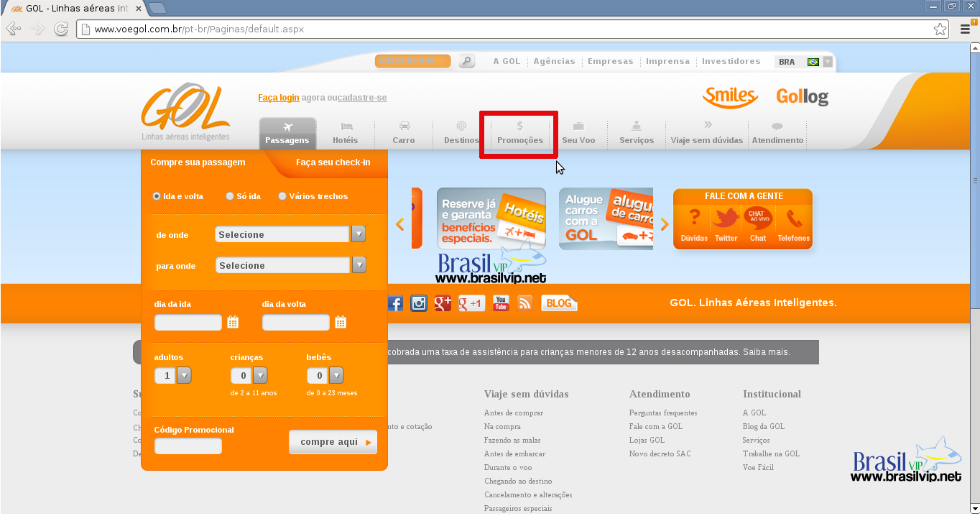
Task: Open the calendar for dia da ida
Action: pyautogui.click(x=233, y=322)
